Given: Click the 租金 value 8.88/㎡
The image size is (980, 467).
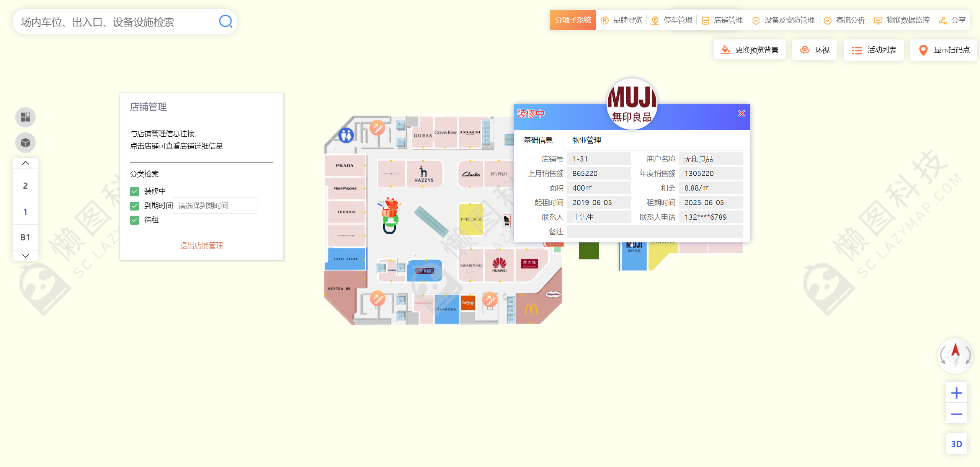Looking at the screenshot, I should point(711,188).
